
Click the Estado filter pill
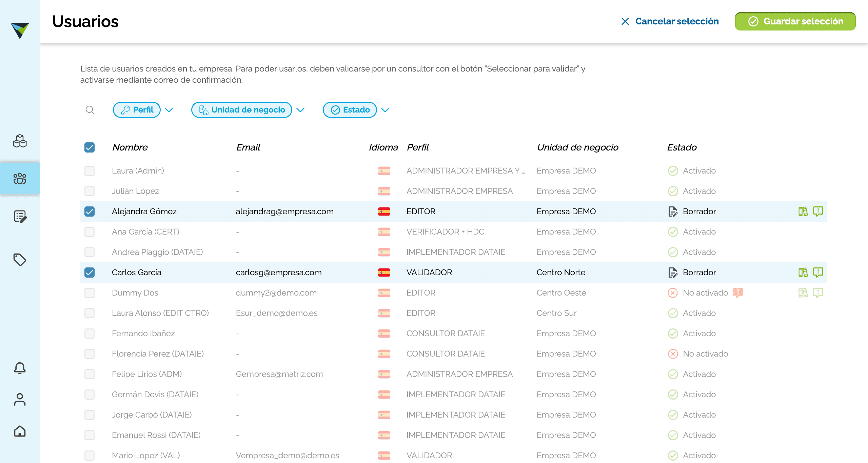(x=350, y=110)
